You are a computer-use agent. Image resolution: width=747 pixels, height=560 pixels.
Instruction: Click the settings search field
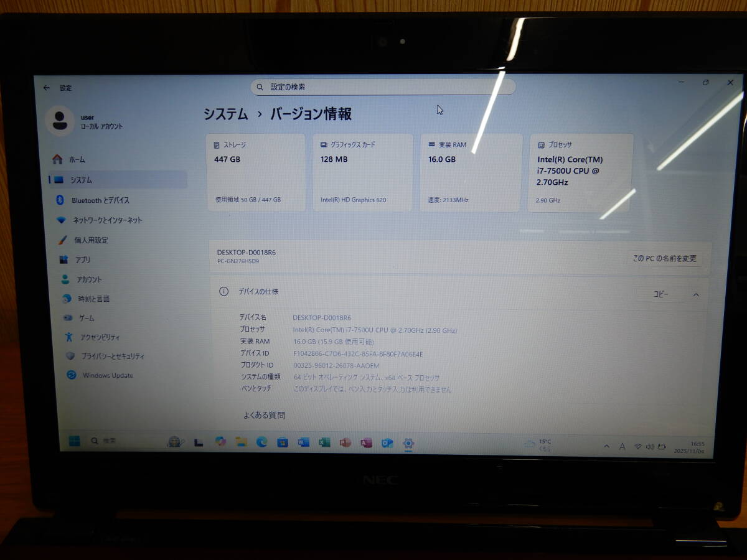click(383, 86)
